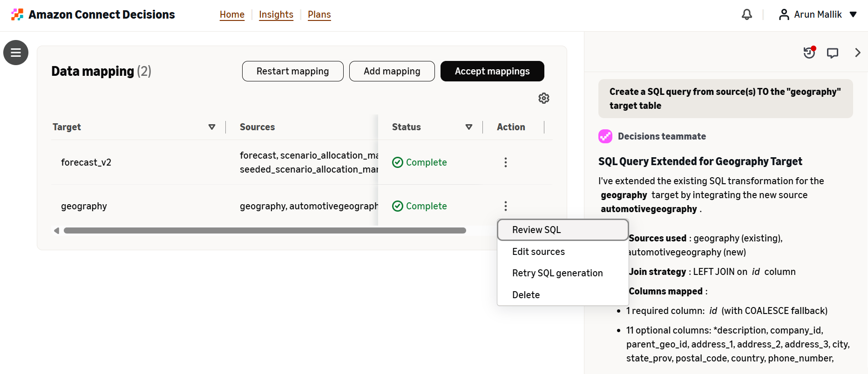
Task: Click the Add mapping button
Action: coord(392,71)
